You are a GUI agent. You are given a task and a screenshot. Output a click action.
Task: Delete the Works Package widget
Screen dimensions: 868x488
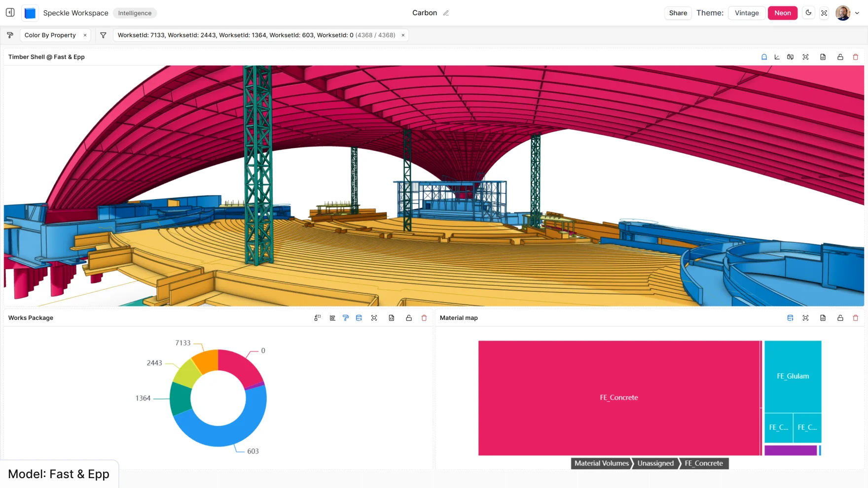(x=424, y=318)
